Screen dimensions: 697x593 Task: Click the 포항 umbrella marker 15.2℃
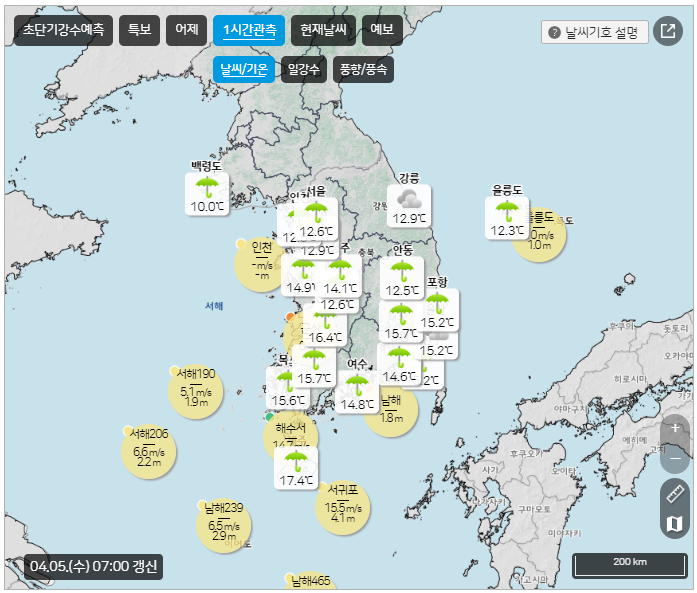[438, 310]
